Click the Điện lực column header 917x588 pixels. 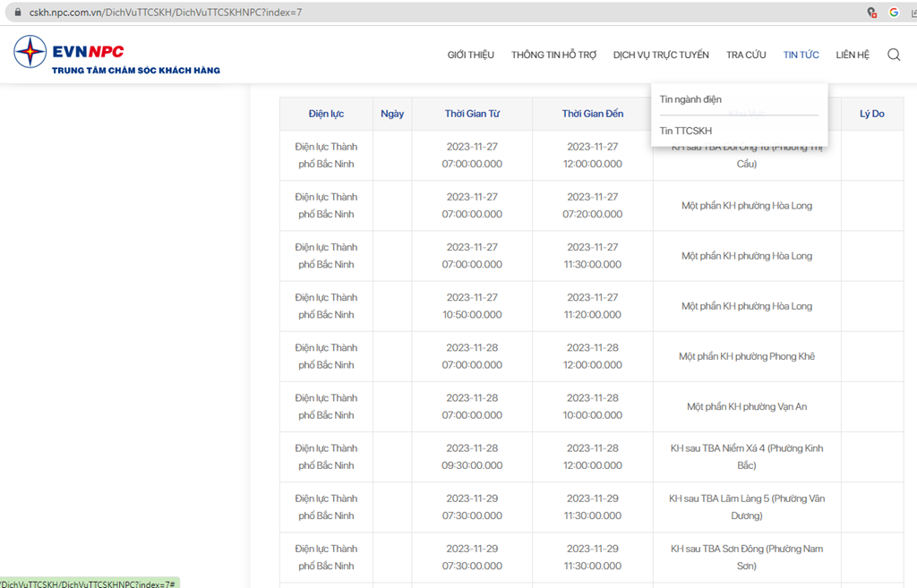tap(326, 114)
